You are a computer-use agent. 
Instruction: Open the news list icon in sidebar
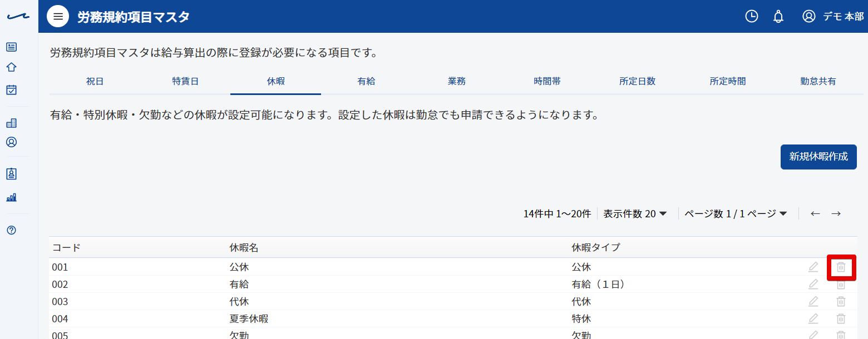(11, 47)
